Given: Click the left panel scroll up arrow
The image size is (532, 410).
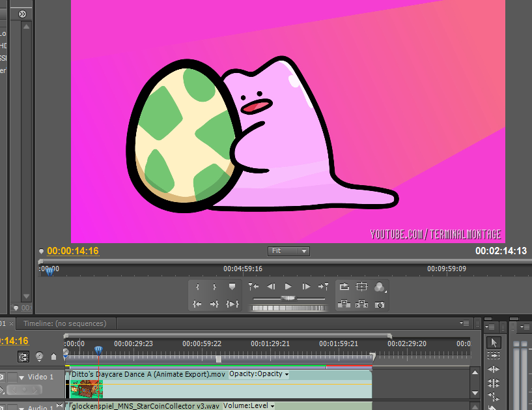Looking at the screenshot, I should coord(27,27).
